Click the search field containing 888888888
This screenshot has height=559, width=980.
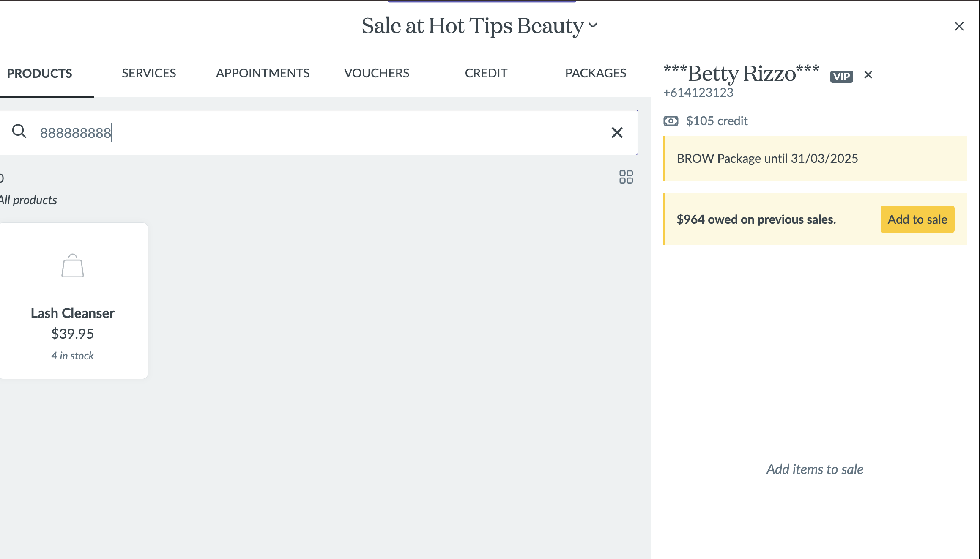click(x=318, y=132)
